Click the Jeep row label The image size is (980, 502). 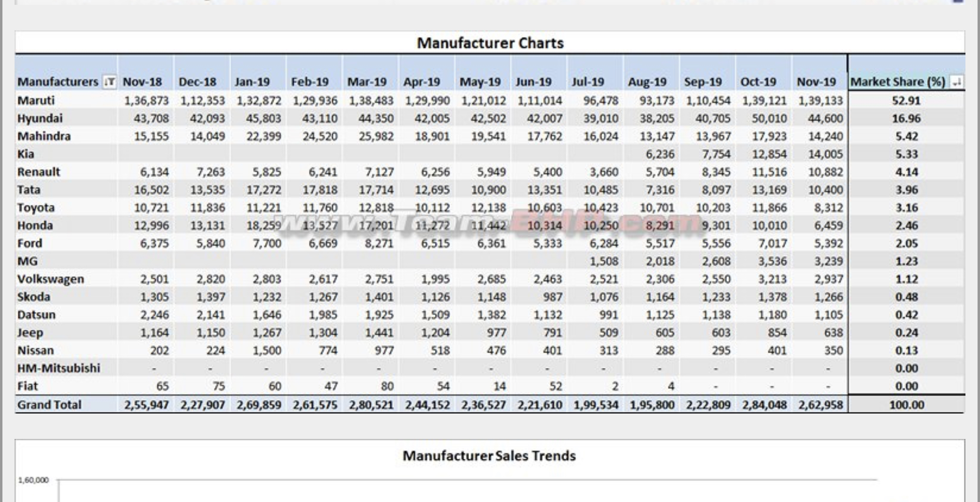(30, 333)
